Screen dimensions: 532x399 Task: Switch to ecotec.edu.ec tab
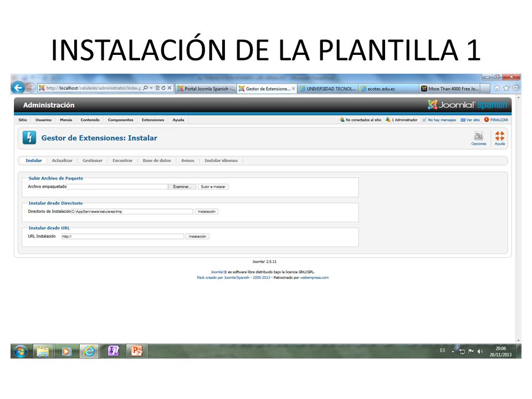[389, 89]
